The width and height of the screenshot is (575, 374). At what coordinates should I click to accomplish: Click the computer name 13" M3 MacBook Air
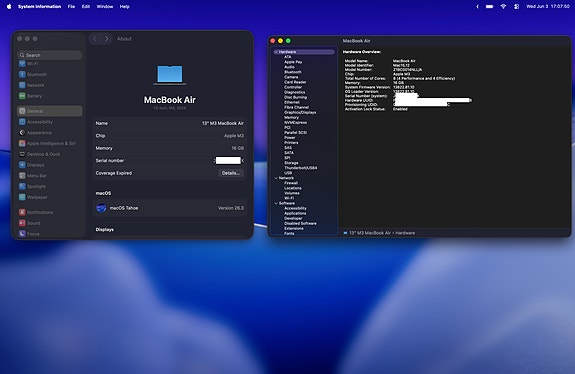223,123
